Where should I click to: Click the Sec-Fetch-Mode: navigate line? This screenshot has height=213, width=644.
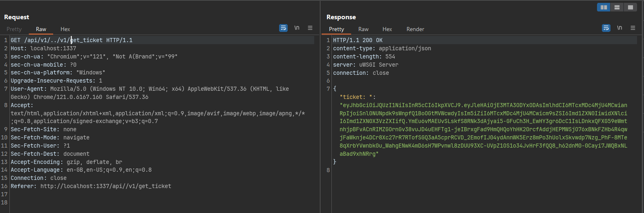coord(50,137)
